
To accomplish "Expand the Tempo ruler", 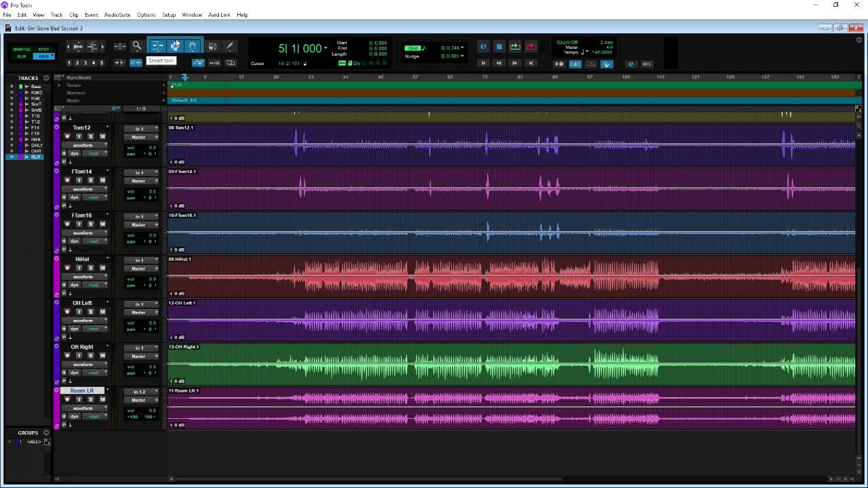I will [59, 85].
